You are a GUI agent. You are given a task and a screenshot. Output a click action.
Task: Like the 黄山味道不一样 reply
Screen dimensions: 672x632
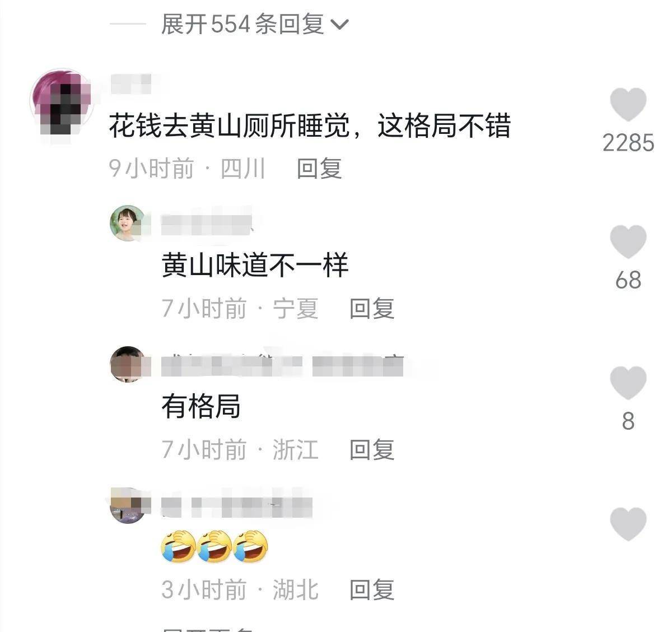click(x=628, y=242)
